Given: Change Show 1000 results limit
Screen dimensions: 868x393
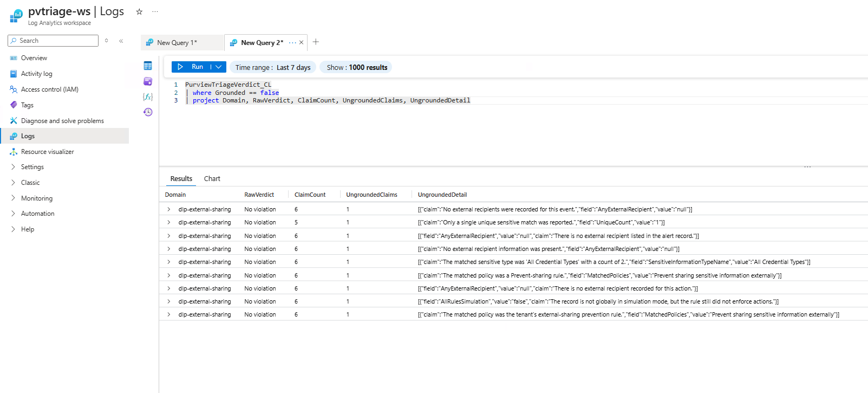Looking at the screenshot, I should pos(357,67).
